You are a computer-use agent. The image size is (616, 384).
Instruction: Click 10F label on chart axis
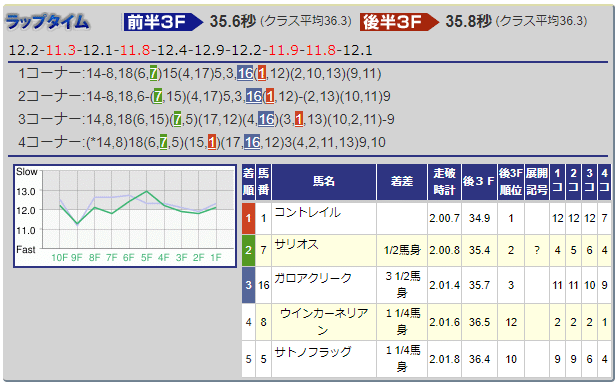(x=59, y=258)
